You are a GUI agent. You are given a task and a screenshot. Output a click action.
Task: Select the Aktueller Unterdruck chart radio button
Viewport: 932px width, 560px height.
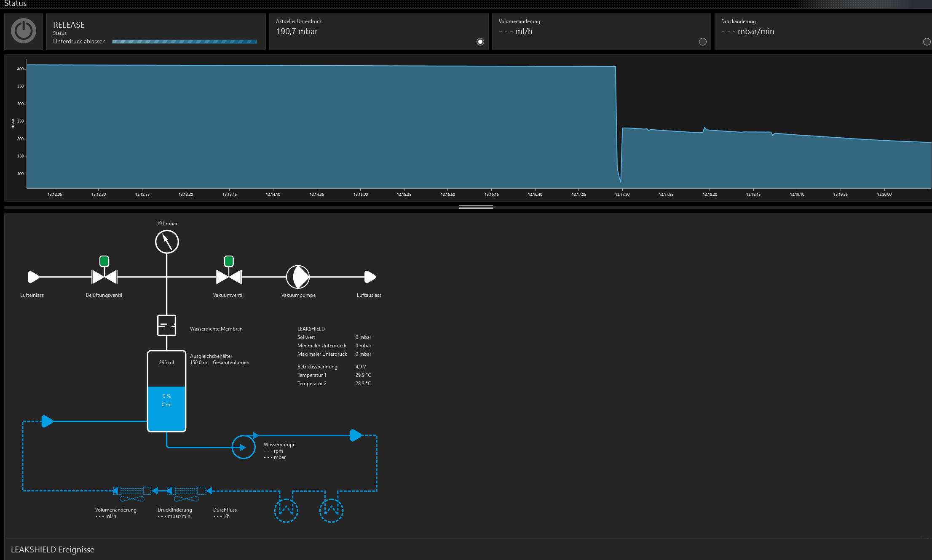[x=480, y=42]
